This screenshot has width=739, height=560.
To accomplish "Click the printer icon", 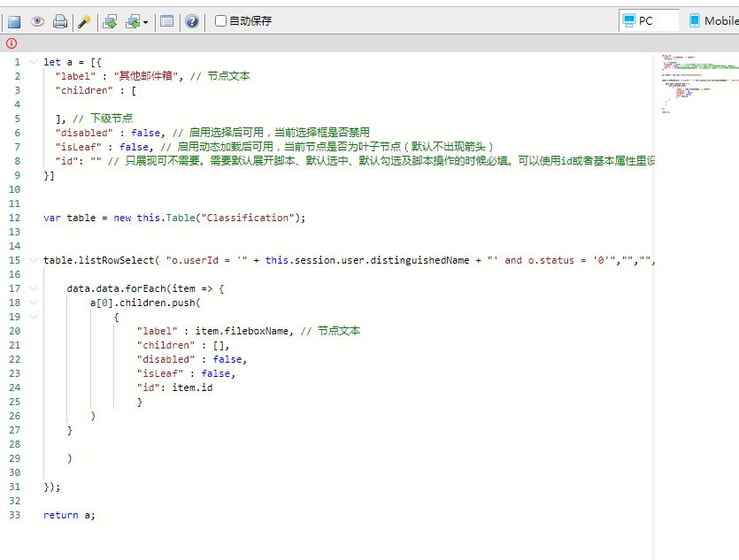I will coord(59,21).
